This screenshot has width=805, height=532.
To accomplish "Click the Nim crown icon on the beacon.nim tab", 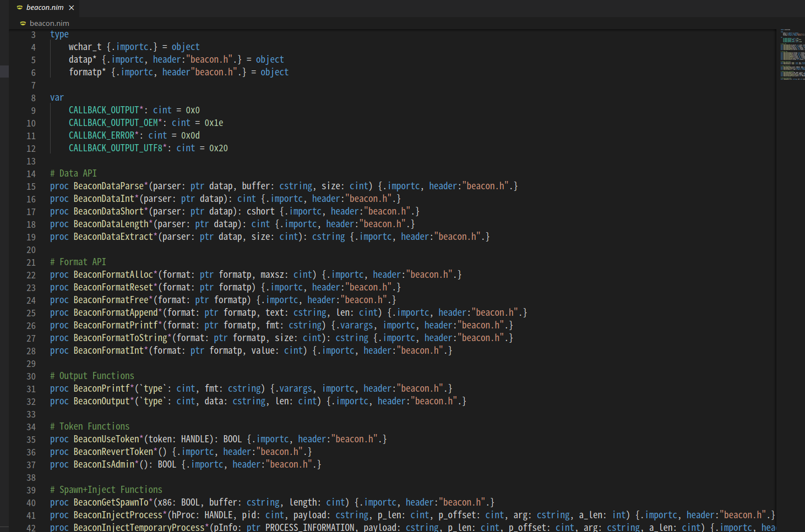I will [20, 8].
